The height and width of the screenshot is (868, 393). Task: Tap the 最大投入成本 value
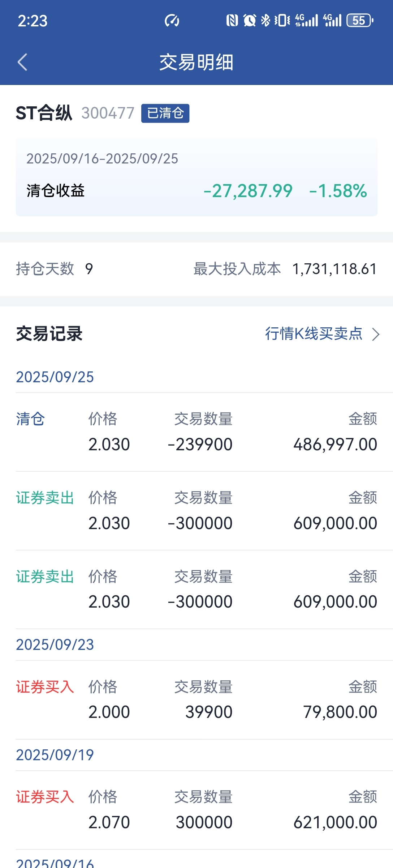coord(334,269)
